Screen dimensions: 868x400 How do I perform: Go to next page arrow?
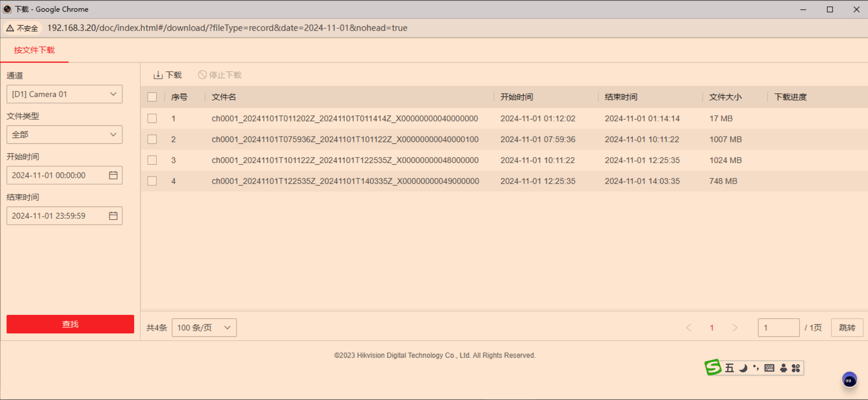pos(735,328)
